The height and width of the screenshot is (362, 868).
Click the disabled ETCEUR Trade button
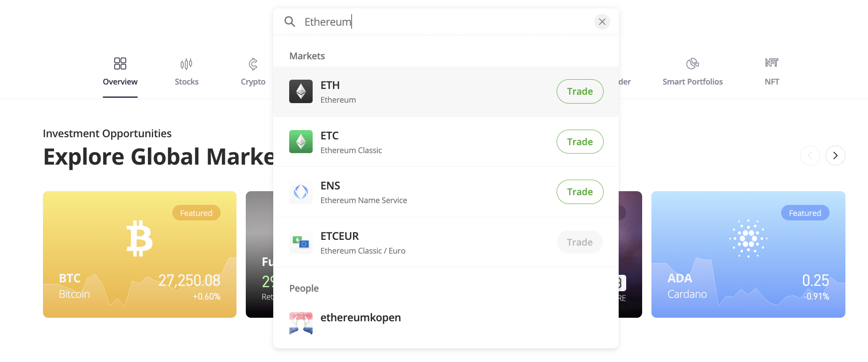(x=580, y=242)
